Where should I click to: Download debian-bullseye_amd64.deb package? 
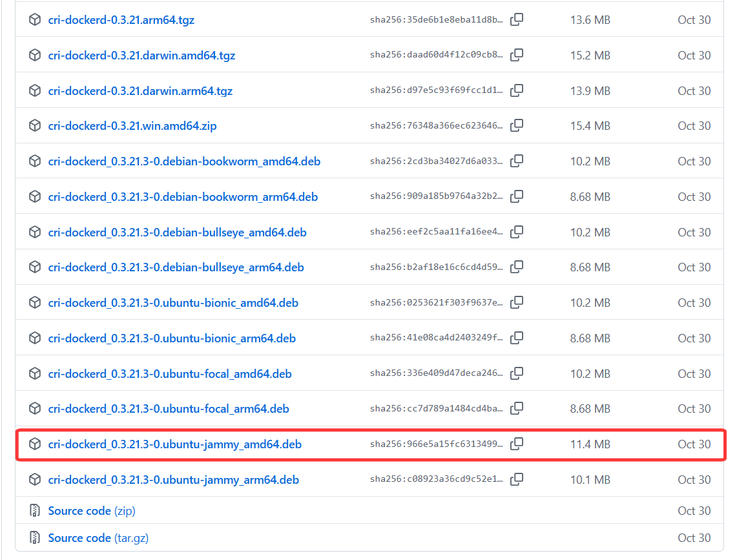(177, 233)
